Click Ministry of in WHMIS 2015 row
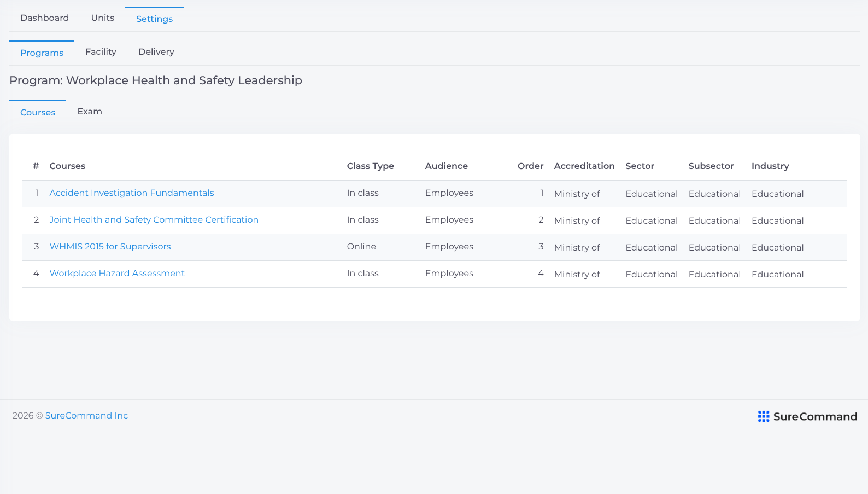 (x=577, y=248)
